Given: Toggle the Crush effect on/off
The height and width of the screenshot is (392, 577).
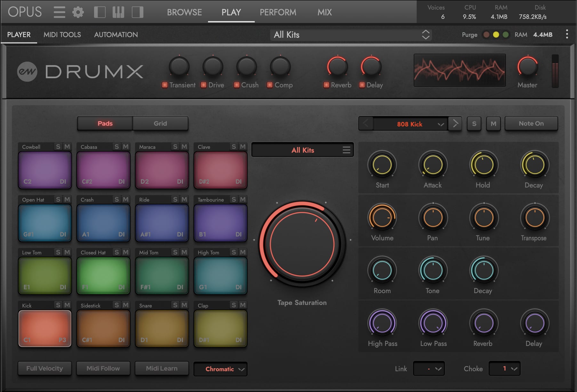Looking at the screenshot, I should pyautogui.click(x=237, y=85).
